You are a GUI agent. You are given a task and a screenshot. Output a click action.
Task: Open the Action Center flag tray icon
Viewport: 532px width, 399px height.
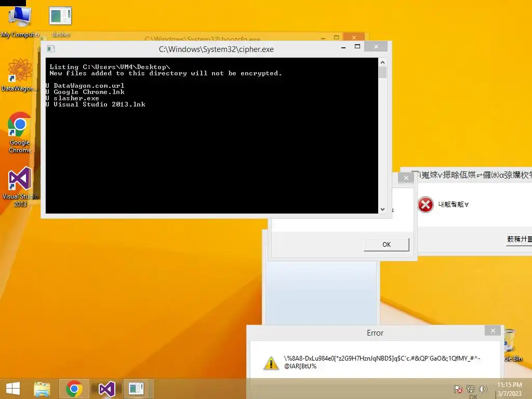pos(458,389)
